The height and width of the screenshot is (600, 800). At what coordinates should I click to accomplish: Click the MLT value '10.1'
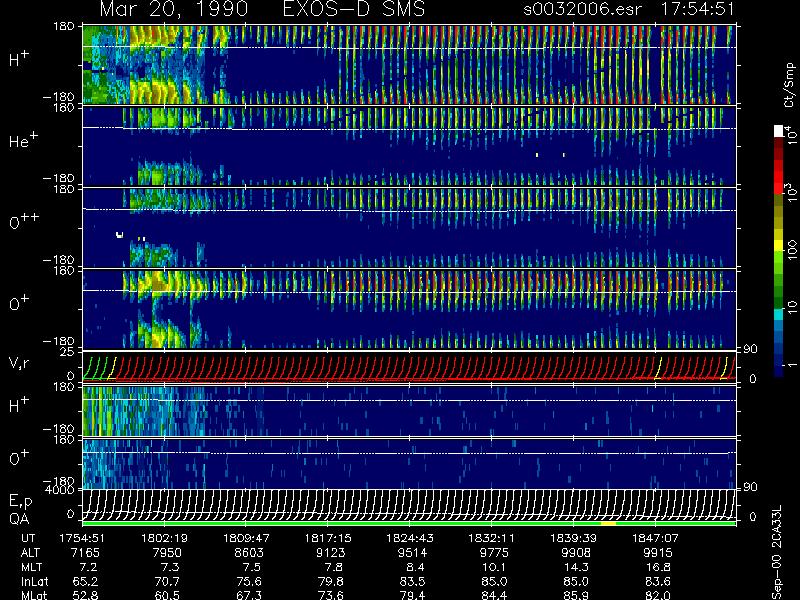(494, 567)
